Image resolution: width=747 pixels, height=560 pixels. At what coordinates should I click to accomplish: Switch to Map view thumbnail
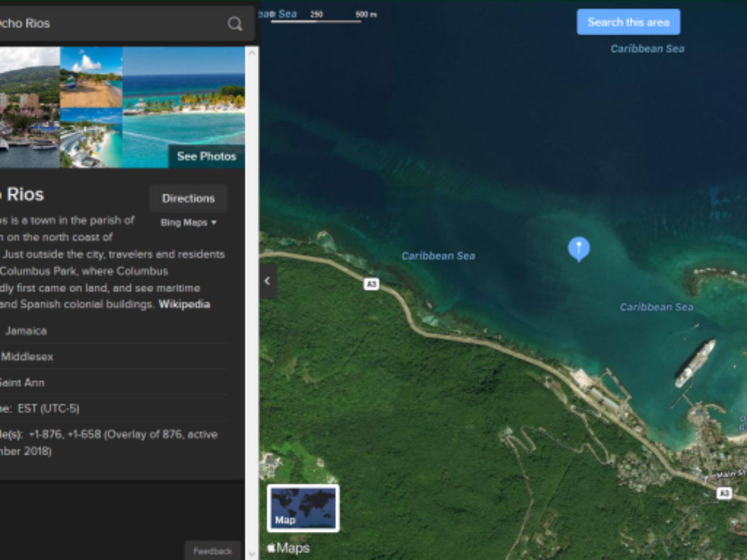click(303, 508)
